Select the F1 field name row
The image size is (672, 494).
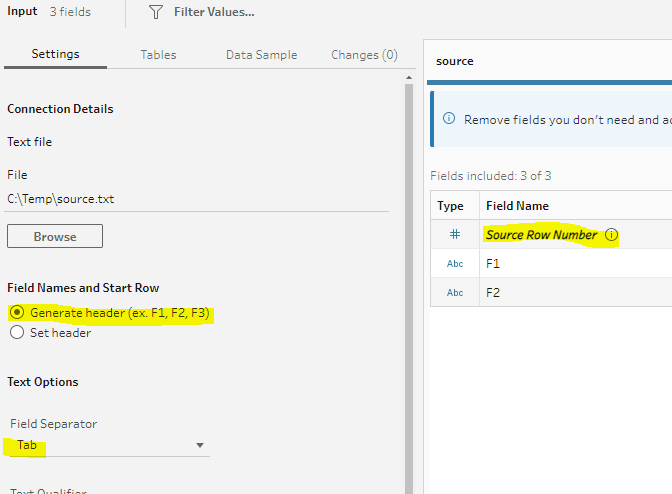click(560, 264)
